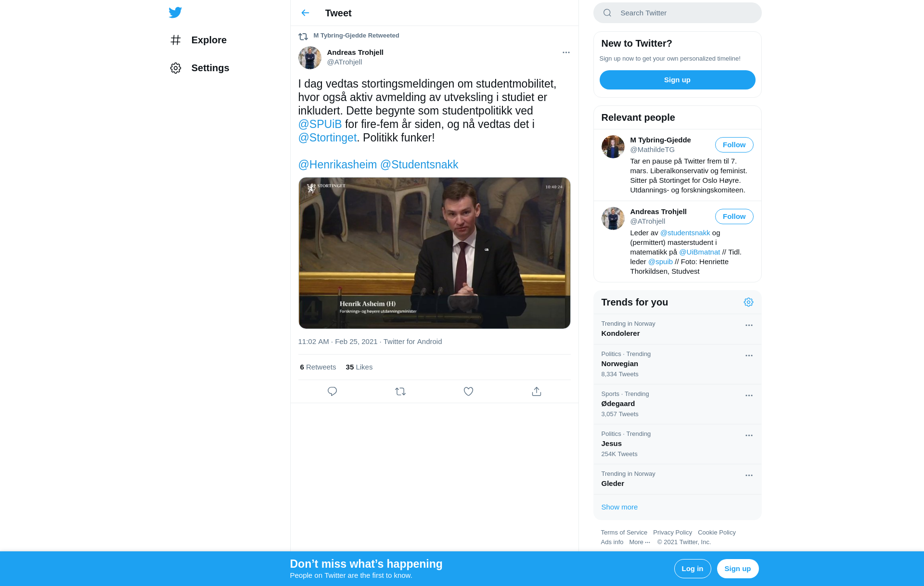The width and height of the screenshot is (924, 586).
Task: Open options for Jesus trend
Action: point(749,435)
